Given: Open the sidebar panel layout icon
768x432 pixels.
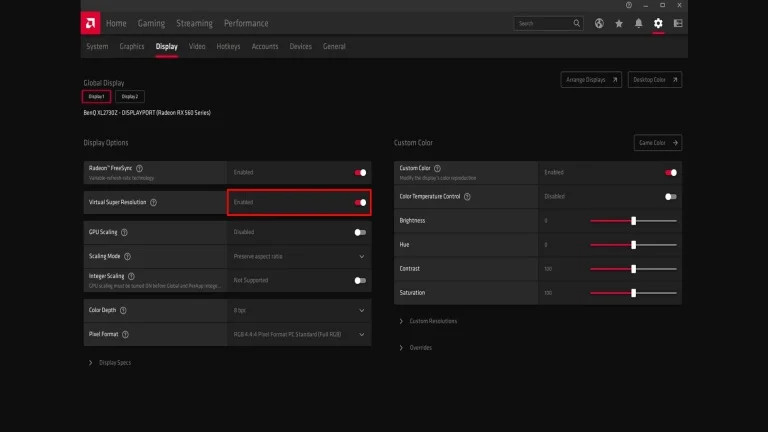Looking at the screenshot, I should (x=678, y=23).
